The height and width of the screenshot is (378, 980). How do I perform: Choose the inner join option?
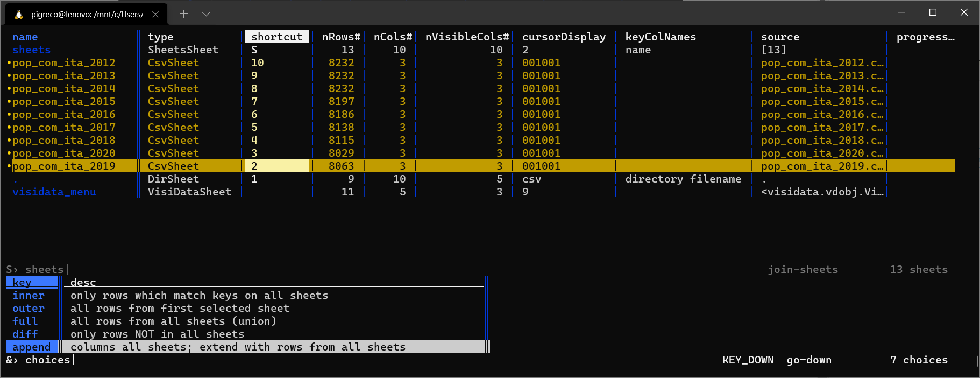point(29,296)
